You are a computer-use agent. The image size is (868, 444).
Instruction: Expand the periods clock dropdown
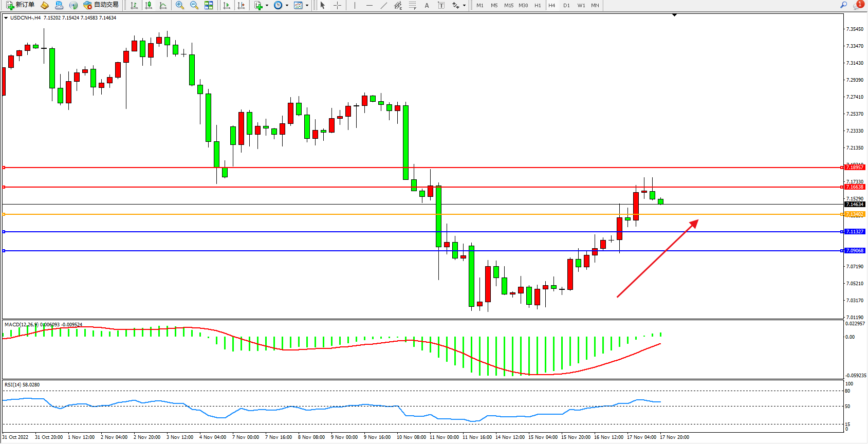point(287,5)
